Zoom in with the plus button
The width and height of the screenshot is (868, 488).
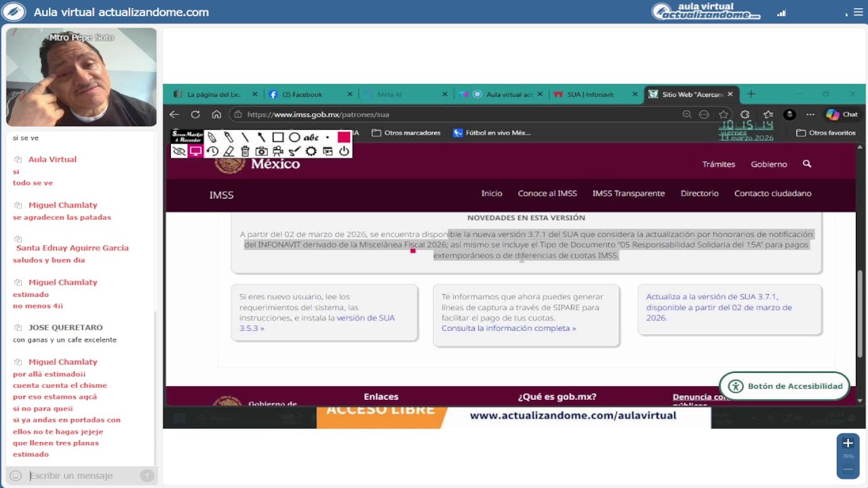click(x=848, y=443)
